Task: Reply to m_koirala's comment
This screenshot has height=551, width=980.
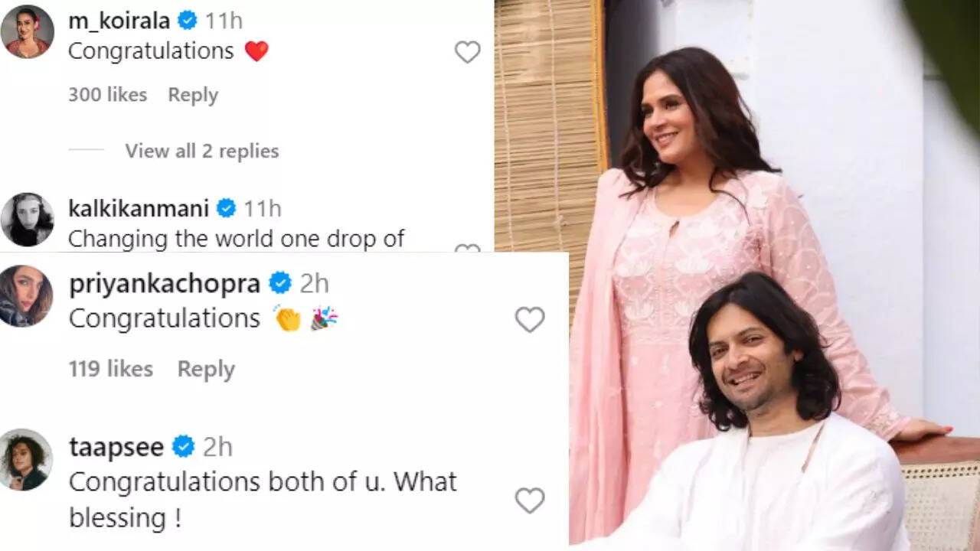Action: click(193, 95)
